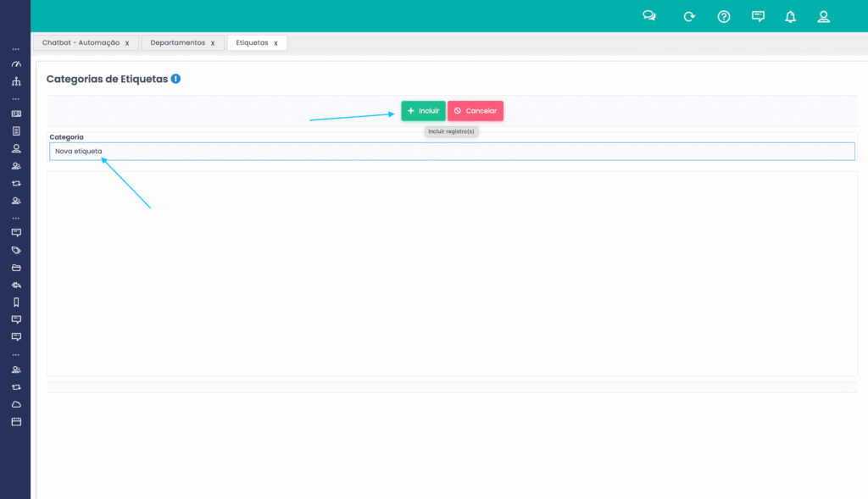Click the bookmark icon in the sidebar
Image resolution: width=868 pixels, height=499 pixels.
pyautogui.click(x=15, y=302)
